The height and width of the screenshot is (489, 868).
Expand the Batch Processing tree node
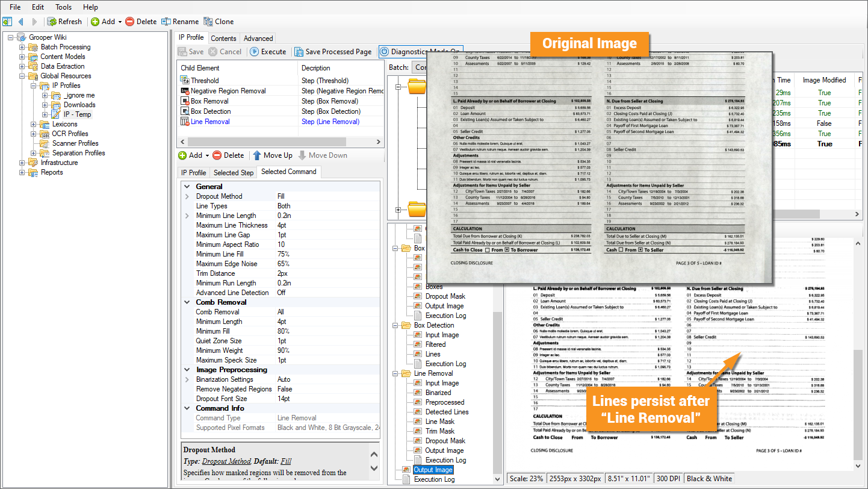(x=22, y=47)
